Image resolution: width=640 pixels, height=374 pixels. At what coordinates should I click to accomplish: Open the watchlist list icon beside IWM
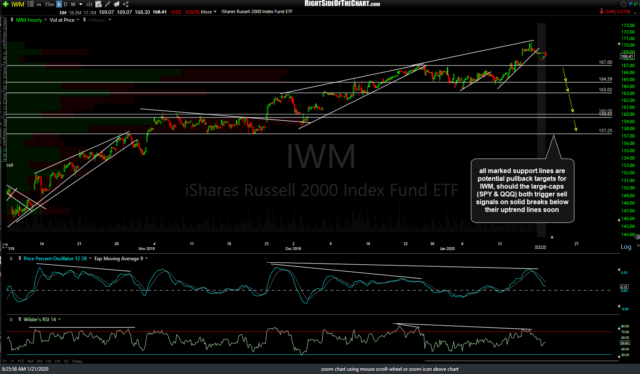point(31,4)
